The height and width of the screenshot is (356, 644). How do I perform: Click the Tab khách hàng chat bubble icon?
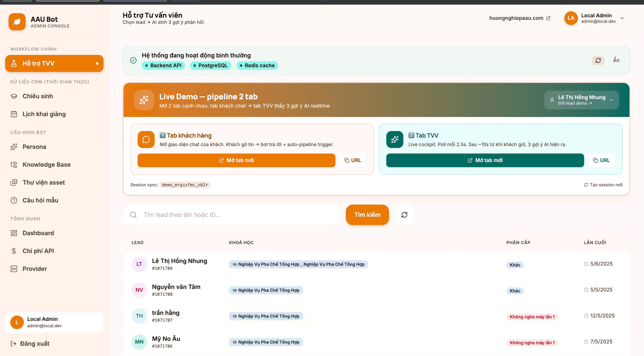pyautogui.click(x=146, y=140)
